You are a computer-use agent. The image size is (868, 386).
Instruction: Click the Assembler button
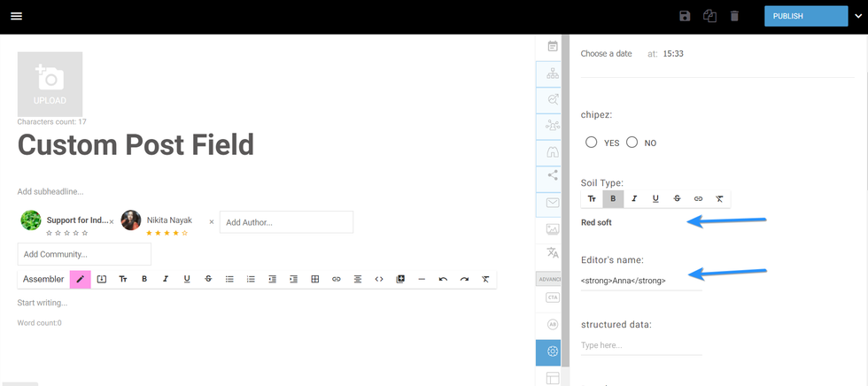43,279
